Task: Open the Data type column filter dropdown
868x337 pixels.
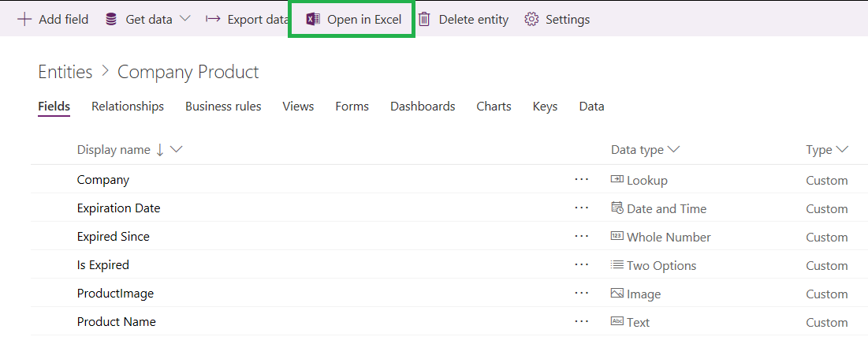Action: point(673,149)
